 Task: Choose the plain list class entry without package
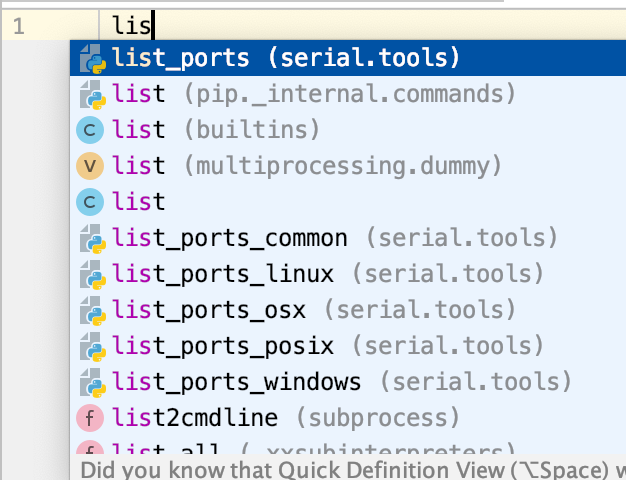coord(348,202)
